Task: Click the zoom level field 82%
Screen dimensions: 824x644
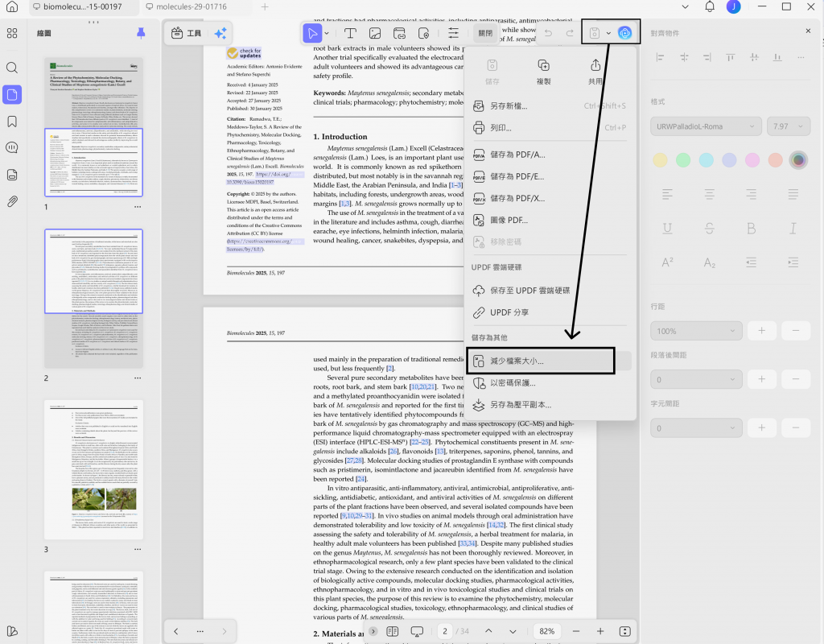Action: (546, 631)
